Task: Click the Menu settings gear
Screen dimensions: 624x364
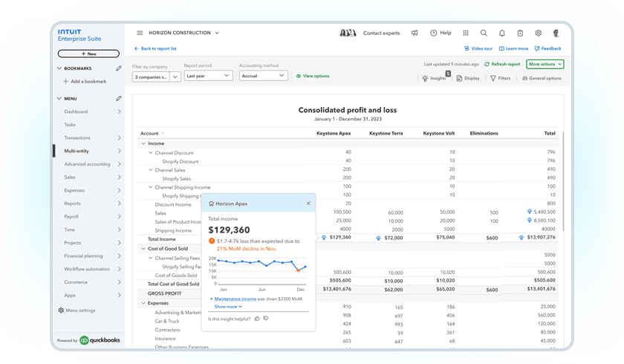Action: coord(61,311)
